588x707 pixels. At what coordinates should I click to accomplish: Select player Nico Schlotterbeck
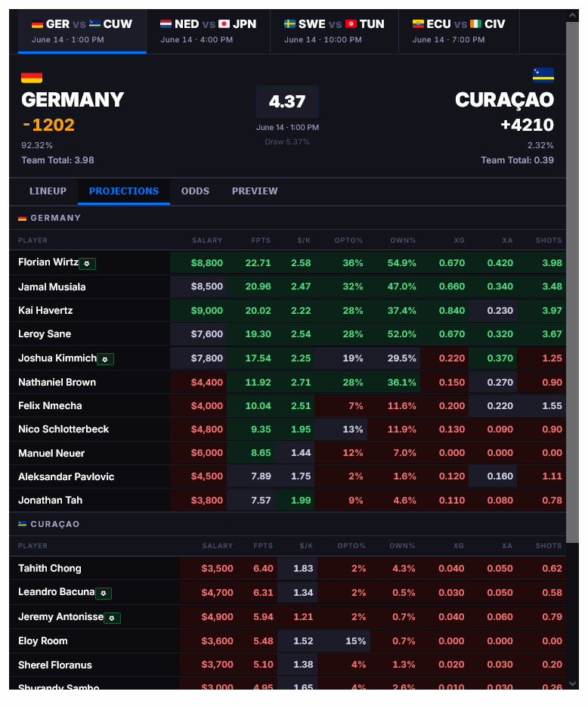pyautogui.click(x=63, y=429)
